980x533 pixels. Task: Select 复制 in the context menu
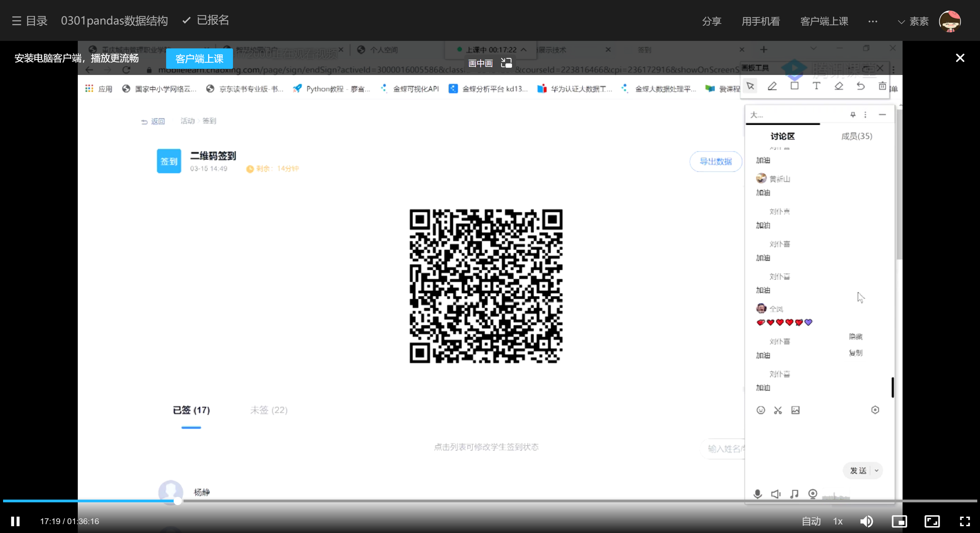tap(855, 353)
